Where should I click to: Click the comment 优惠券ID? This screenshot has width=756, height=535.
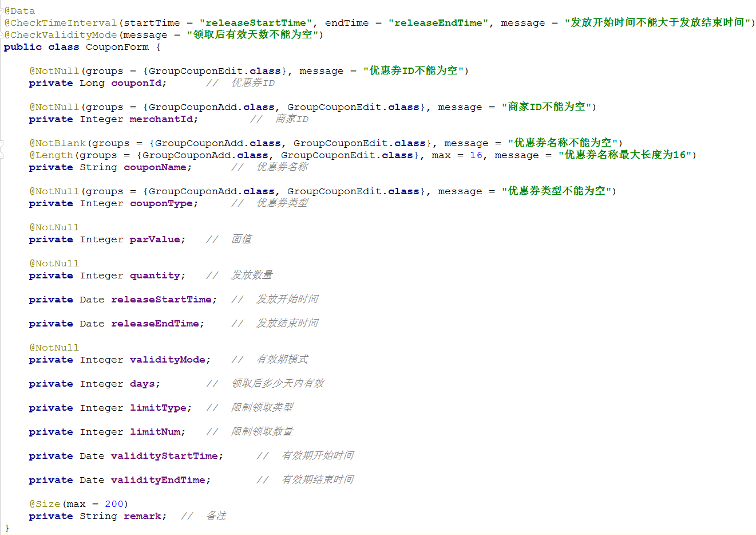point(253,83)
